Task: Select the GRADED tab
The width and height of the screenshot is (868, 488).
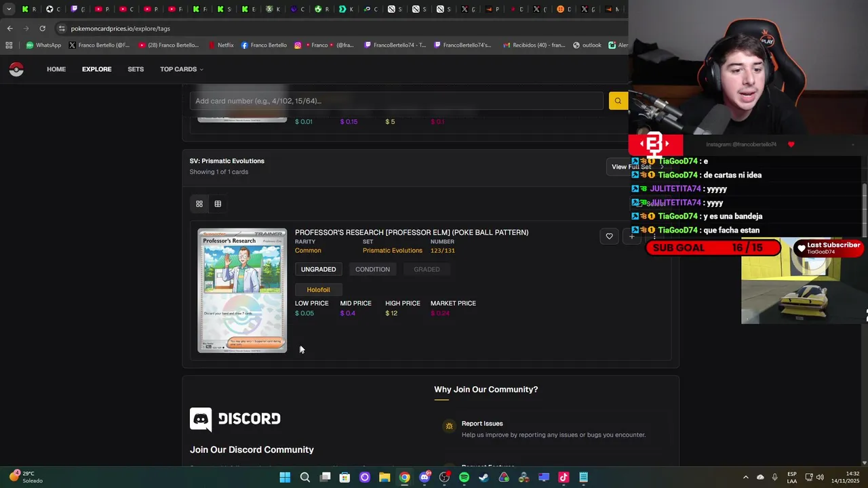Action: (x=427, y=269)
